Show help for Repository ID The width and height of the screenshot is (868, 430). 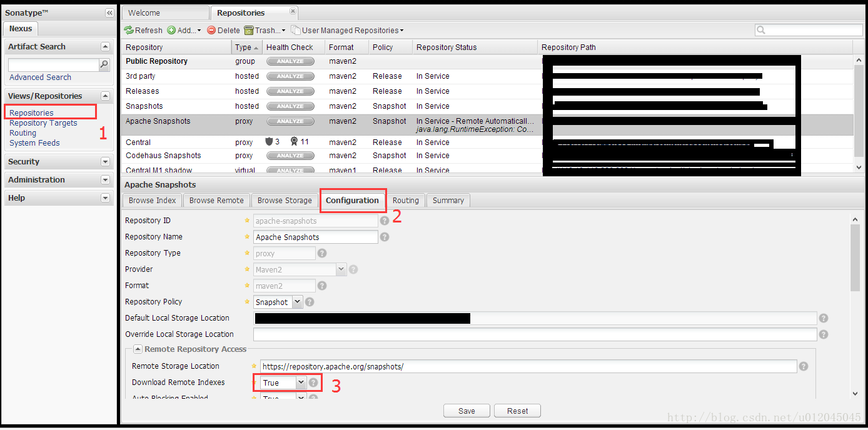coord(385,221)
